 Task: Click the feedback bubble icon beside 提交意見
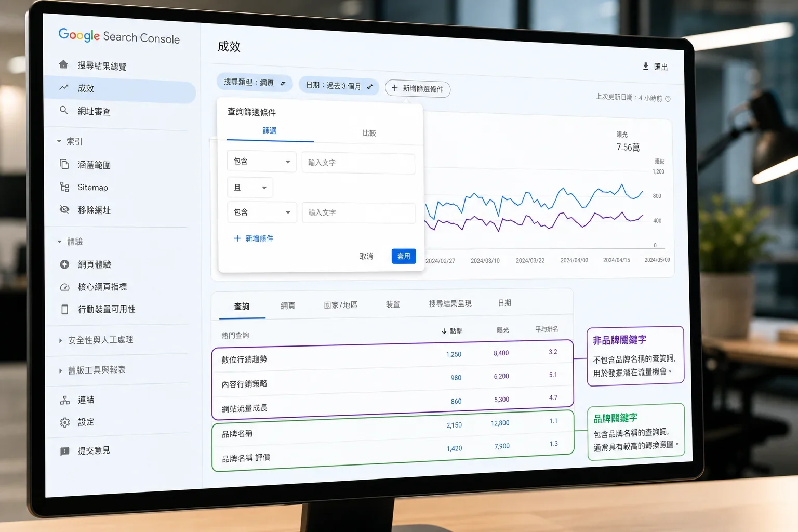tap(65, 451)
